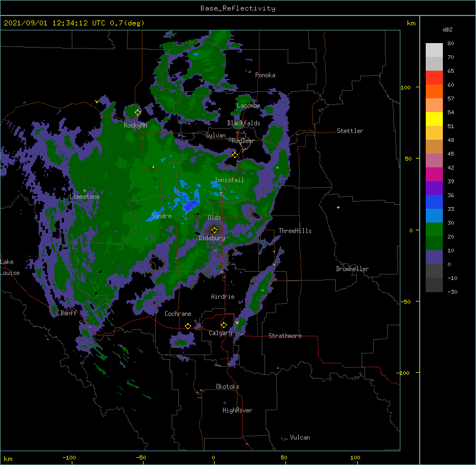476x465 pixels.
Task: Select the slate purple 10–0 dBZ swatch
Action: click(434, 257)
